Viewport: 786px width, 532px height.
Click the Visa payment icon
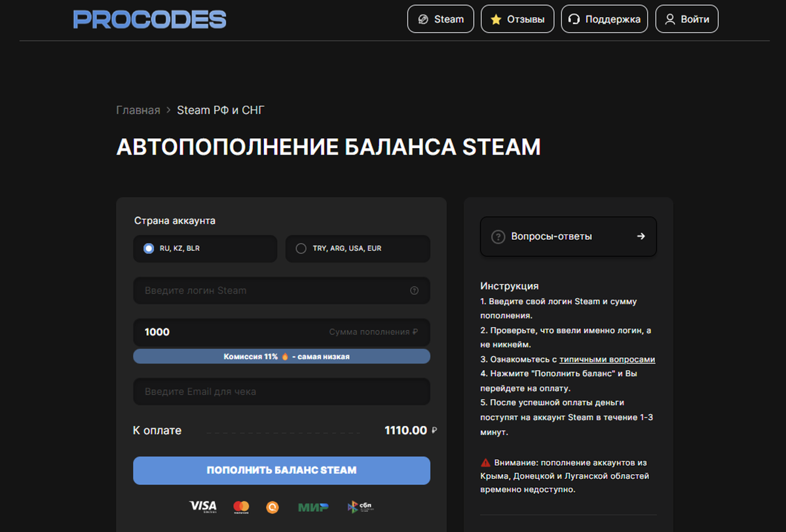point(203,506)
